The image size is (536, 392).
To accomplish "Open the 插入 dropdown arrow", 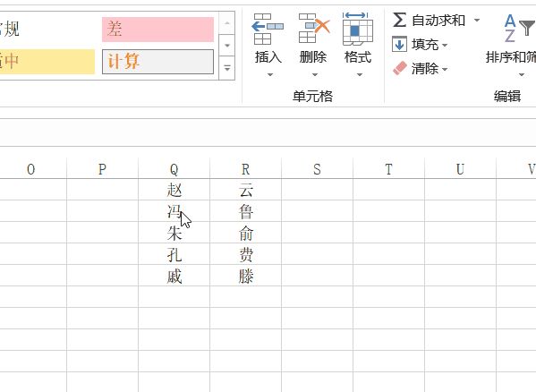I will (x=269, y=74).
